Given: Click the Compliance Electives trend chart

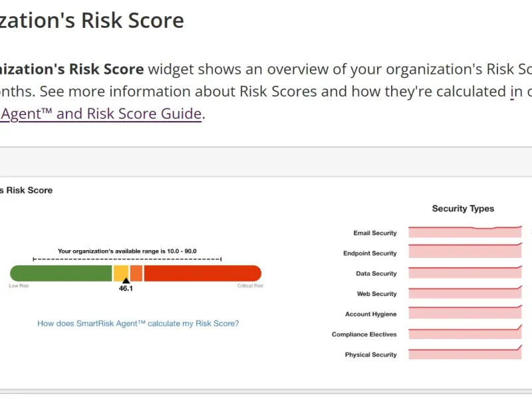Looking at the screenshot, I should click(x=465, y=333).
